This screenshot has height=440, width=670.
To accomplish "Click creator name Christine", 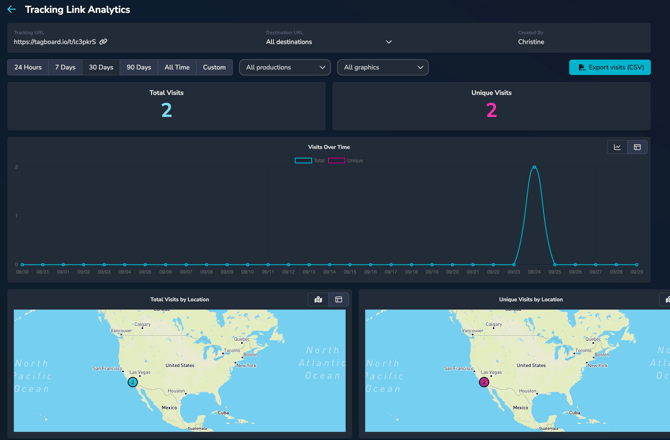I will tap(531, 42).
